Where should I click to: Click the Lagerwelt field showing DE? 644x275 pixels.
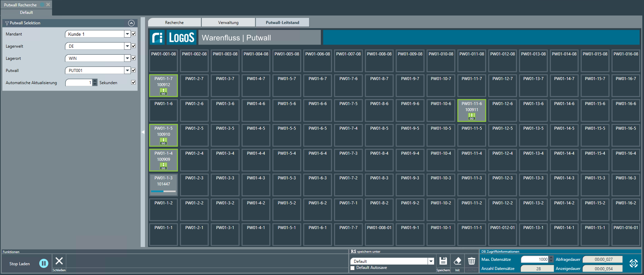(x=95, y=46)
